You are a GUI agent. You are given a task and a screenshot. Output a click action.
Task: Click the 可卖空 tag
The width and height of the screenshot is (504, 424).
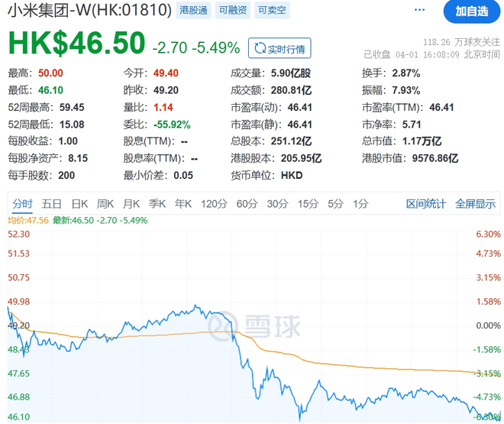(x=270, y=11)
